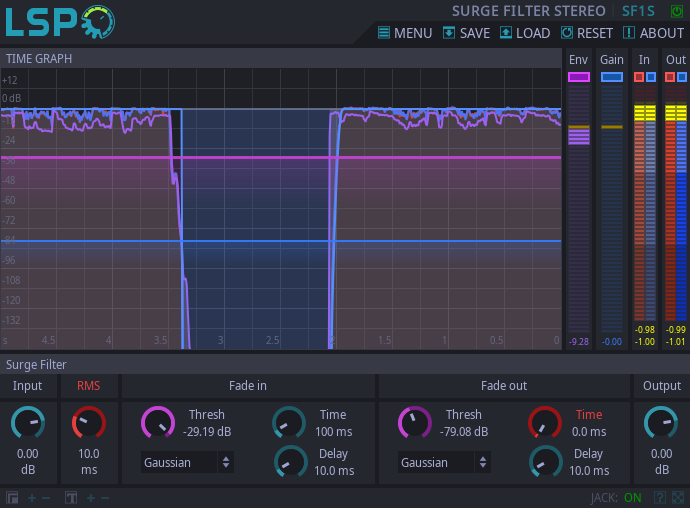Toggle the blue Gain graph visibility button
The height and width of the screenshot is (508, 690).
pos(612,77)
